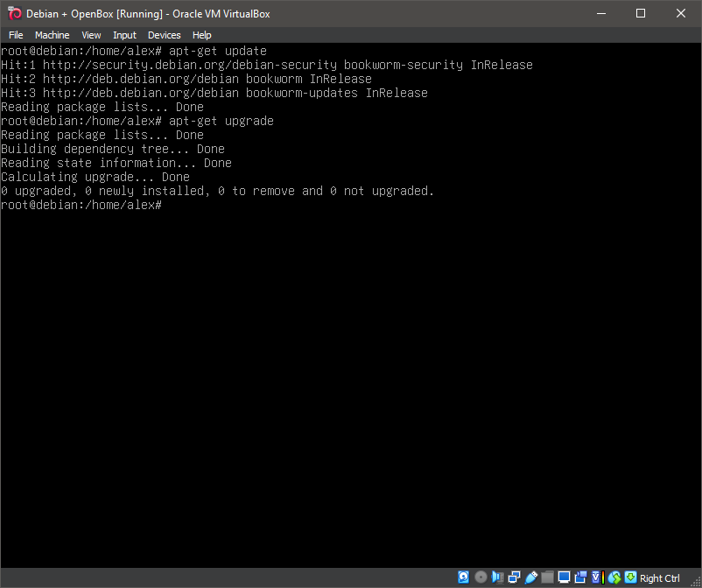This screenshot has height=588, width=702.
Task: Click the recording status icon
Action: pos(580,577)
